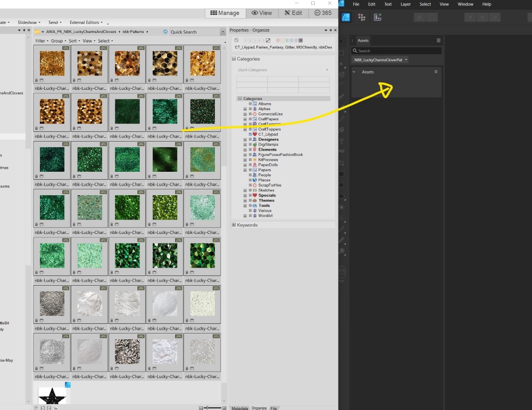Viewport: 532px width, 410px height.
Task: Expand the Alphas category node
Action: click(245, 109)
